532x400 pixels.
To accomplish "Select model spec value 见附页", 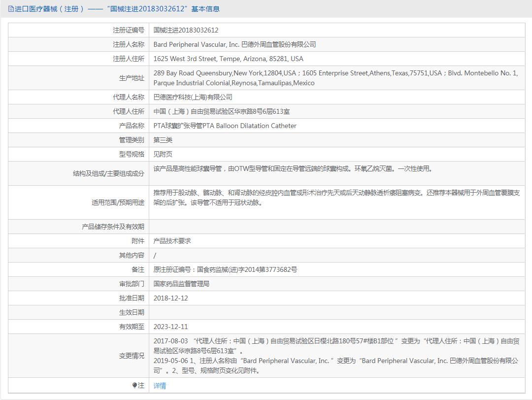I will pyautogui.click(x=163, y=154).
